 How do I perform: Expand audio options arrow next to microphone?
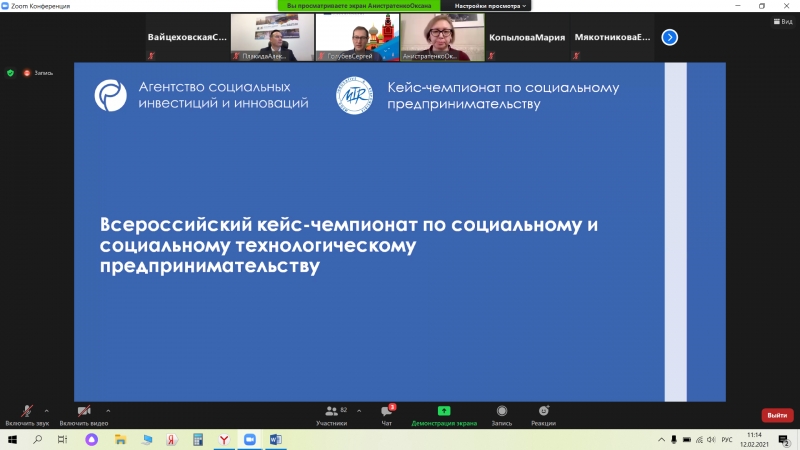[46, 411]
